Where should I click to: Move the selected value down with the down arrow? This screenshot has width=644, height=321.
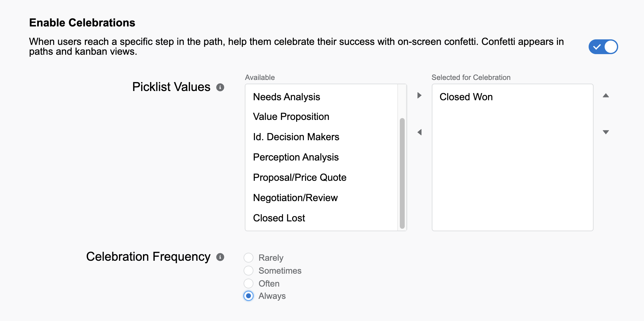coord(606,132)
